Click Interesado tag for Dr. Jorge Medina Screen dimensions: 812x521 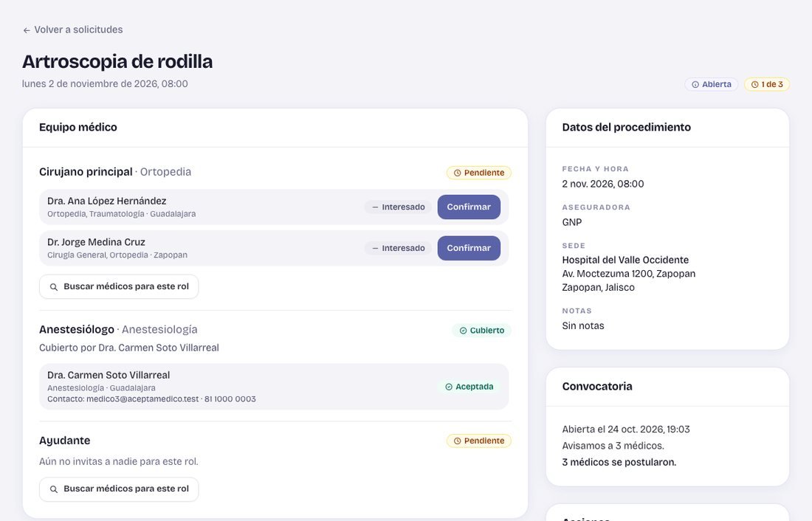(398, 248)
